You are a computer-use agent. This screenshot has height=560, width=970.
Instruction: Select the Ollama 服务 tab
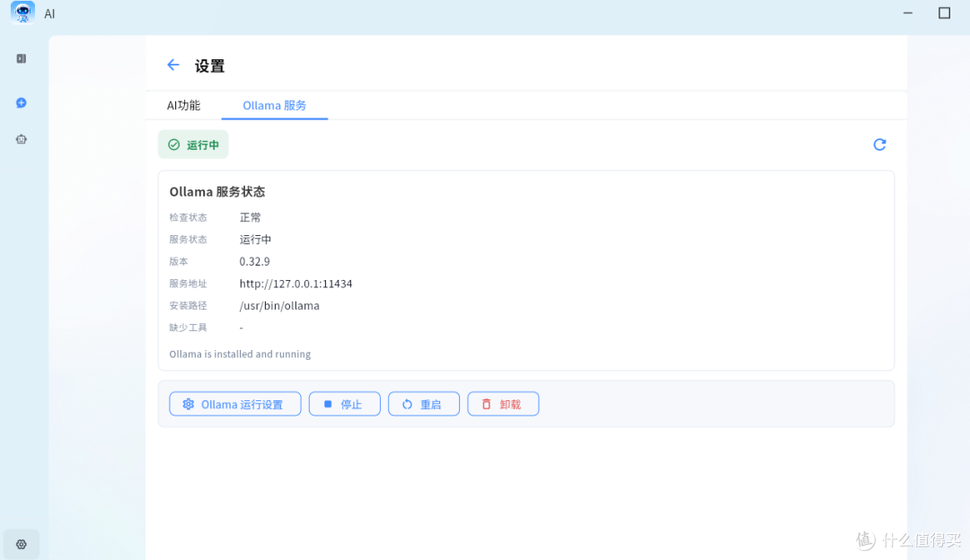[274, 105]
